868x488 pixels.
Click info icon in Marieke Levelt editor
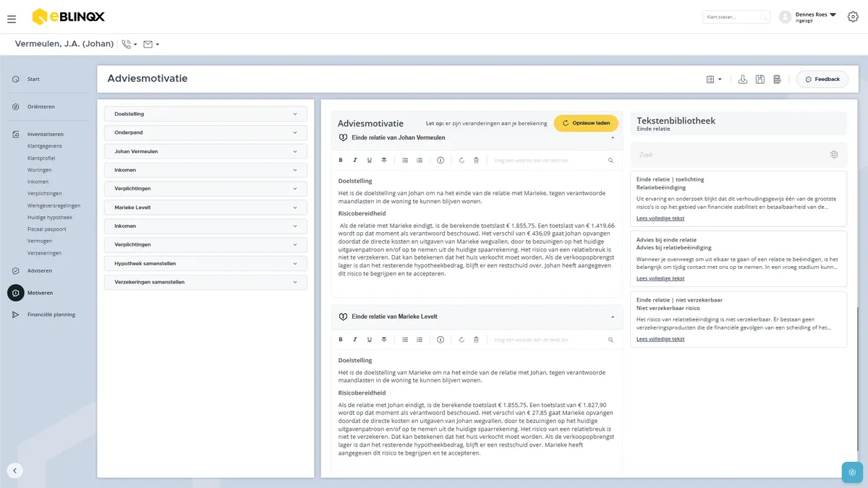[x=440, y=339]
